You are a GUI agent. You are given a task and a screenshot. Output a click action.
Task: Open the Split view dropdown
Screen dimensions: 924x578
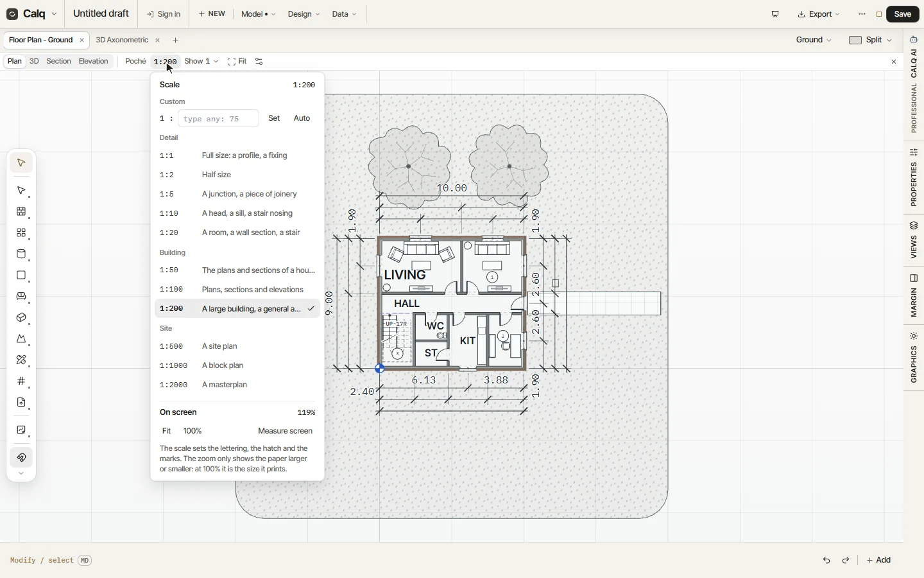click(x=871, y=40)
